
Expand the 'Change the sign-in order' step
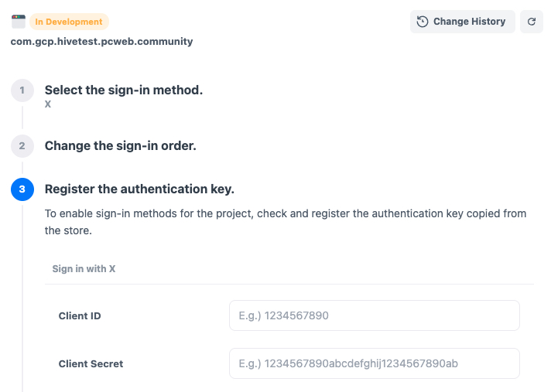pos(120,145)
